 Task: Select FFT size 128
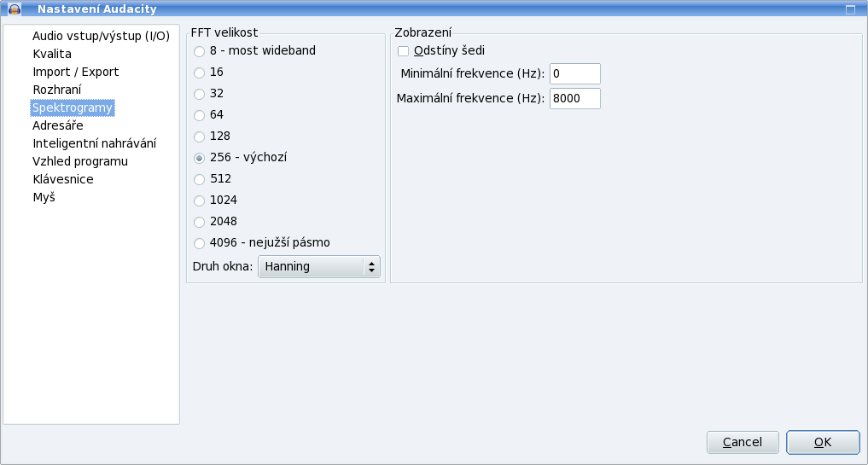pos(199,137)
